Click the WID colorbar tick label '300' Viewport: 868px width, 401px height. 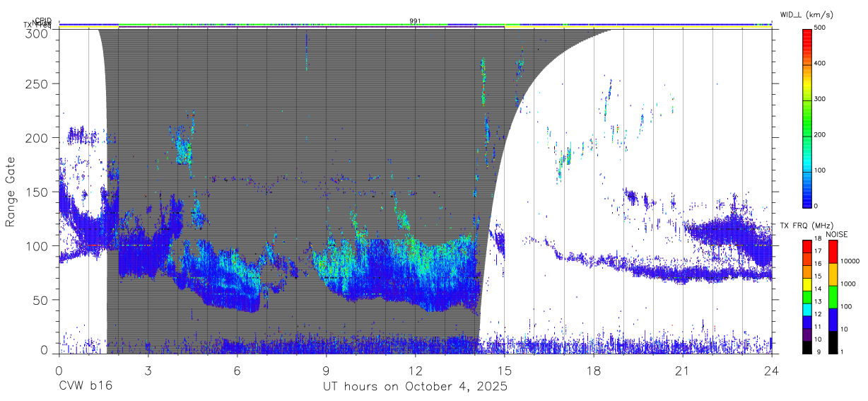pos(819,99)
